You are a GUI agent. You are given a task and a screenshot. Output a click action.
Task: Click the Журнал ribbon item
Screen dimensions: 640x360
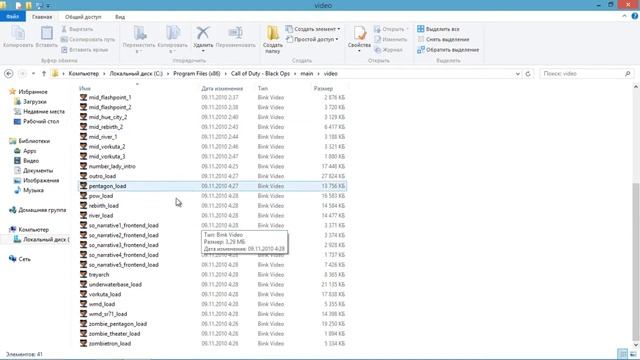coord(389,50)
